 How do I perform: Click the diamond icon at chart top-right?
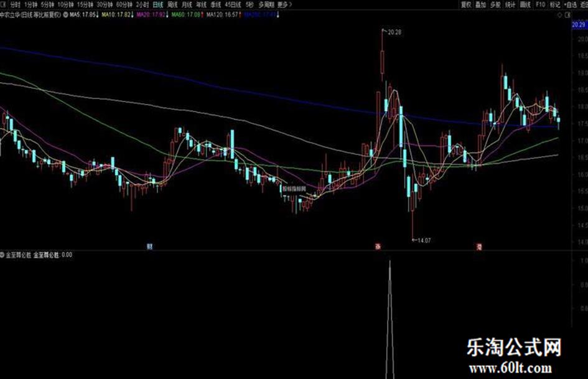coord(559,15)
